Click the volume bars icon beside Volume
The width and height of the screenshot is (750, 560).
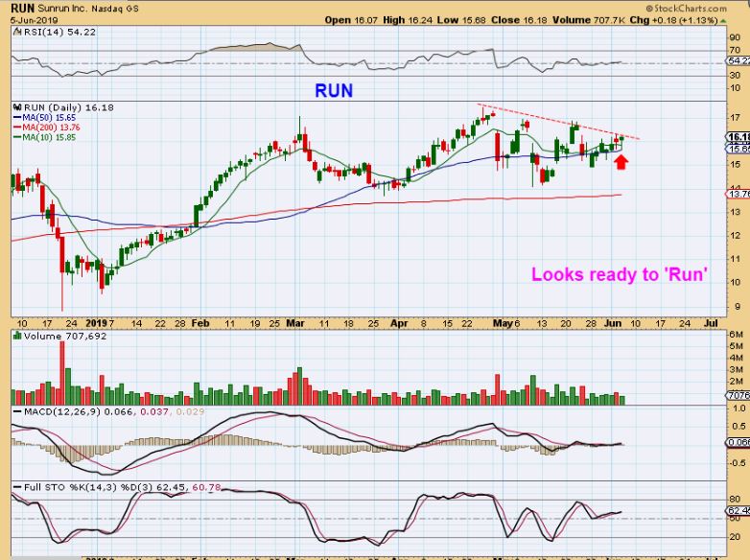point(17,337)
